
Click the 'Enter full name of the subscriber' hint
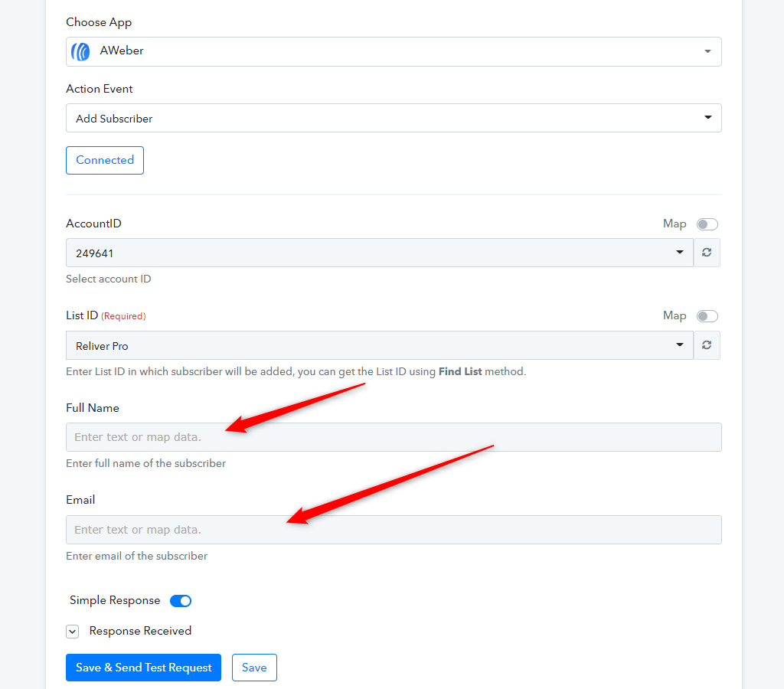pos(146,463)
